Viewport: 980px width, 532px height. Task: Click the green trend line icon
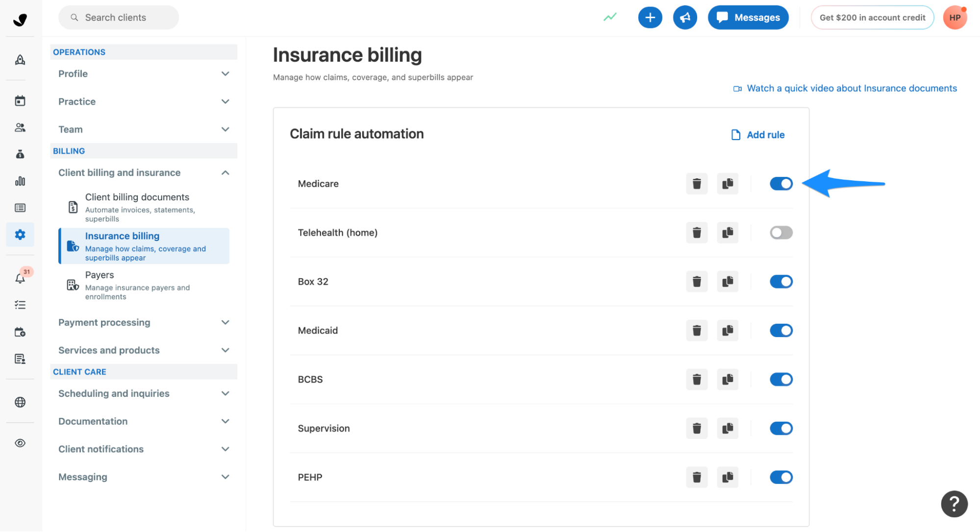click(x=610, y=18)
